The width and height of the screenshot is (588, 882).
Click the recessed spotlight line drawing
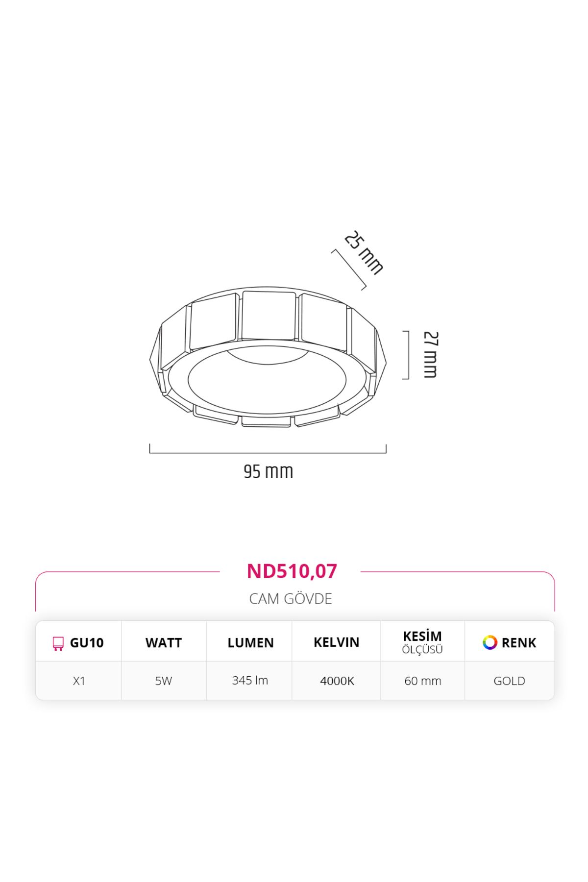tap(268, 357)
